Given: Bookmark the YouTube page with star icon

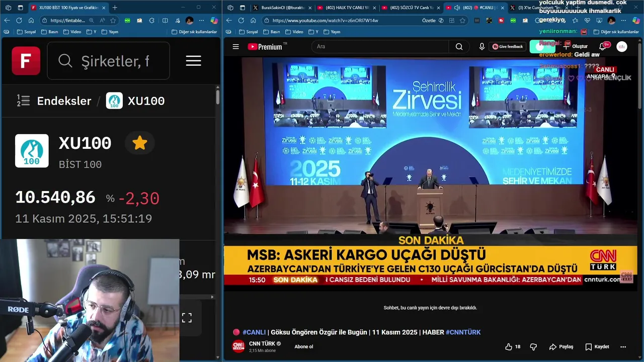Looking at the screenshot, I should pyautogui.click(x=462, y=20).
